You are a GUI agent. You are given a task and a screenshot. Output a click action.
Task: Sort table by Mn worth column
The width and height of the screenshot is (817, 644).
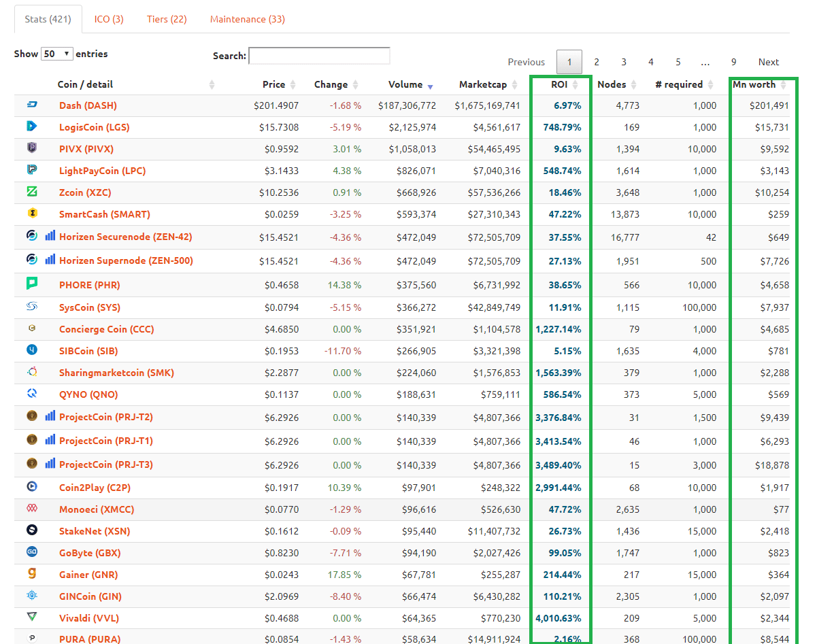pos(759,84)
